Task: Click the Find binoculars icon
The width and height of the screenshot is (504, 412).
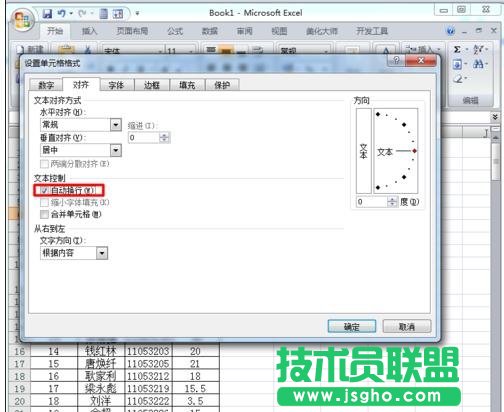Action: pos(478,64)
